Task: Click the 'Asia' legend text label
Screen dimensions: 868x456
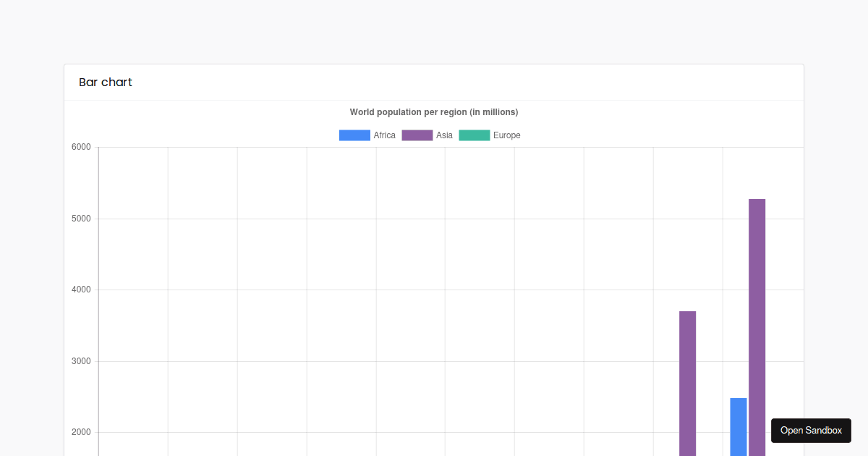Action: point(443,135)
